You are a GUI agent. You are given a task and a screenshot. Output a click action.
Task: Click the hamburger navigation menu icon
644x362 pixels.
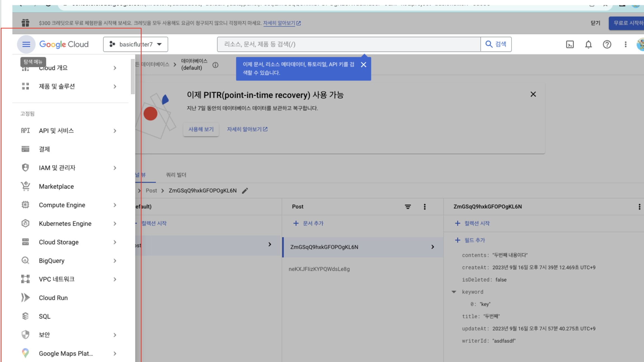pos(26,44)
